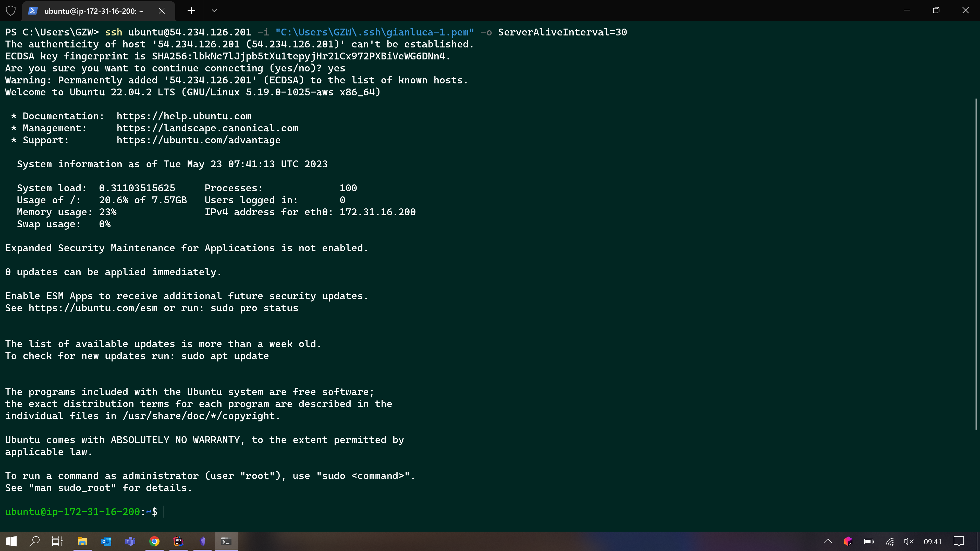Close the ubuntu@ip-172-31-16-200 tab

(x=162, y=11)
